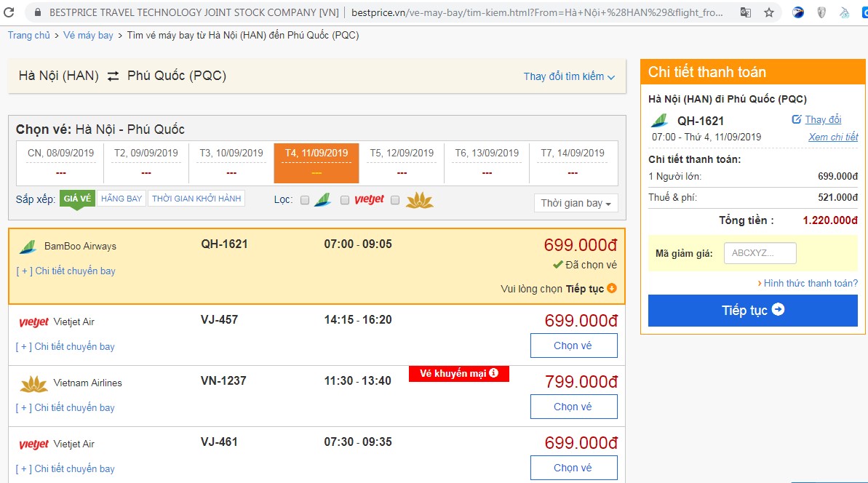This screenshot has height=483, width=868.
Task: Click the browser address bar URL
Action: coord(537,12)
